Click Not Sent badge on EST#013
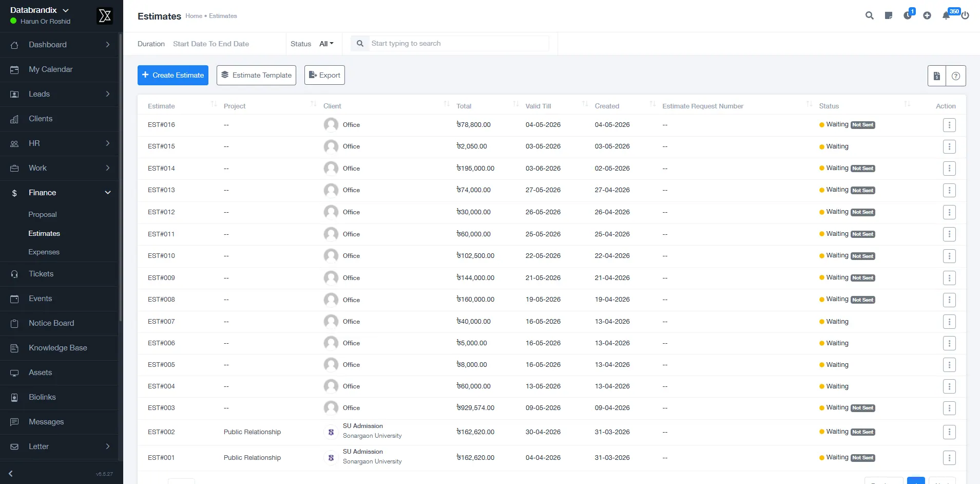The height and width of the screenshot is (484, 980). [863, 191]
